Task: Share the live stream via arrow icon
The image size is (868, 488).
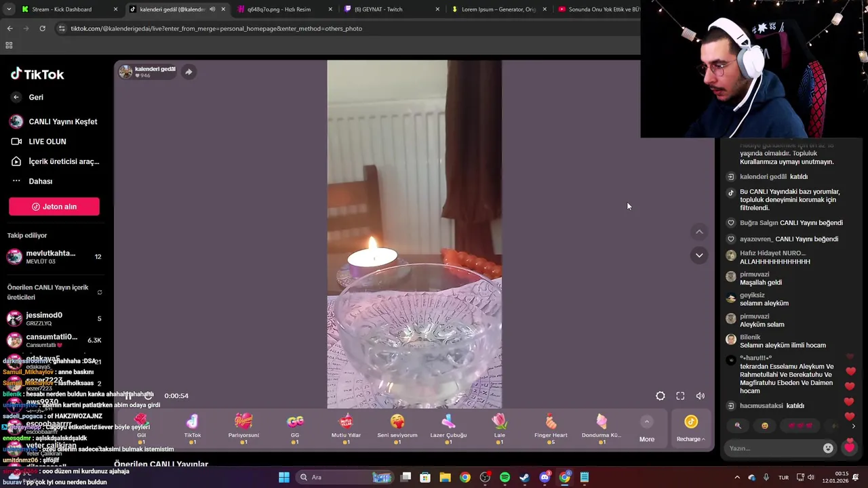Action: coord(189,72)
